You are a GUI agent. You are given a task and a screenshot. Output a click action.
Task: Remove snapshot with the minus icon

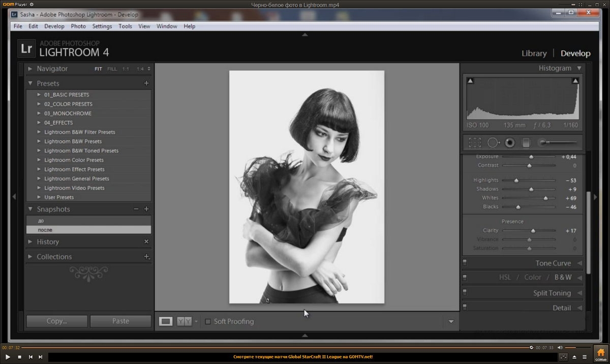[x=136, y=209]
